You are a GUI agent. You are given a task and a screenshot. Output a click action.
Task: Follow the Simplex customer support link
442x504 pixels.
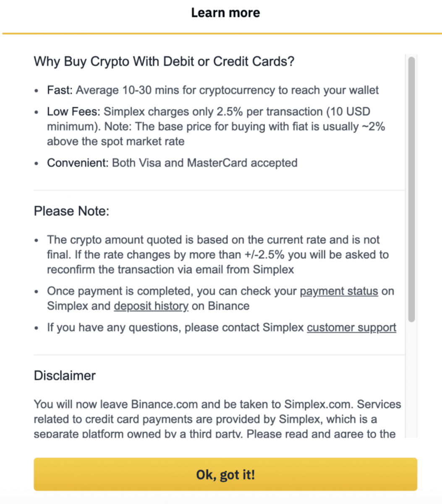351,328
